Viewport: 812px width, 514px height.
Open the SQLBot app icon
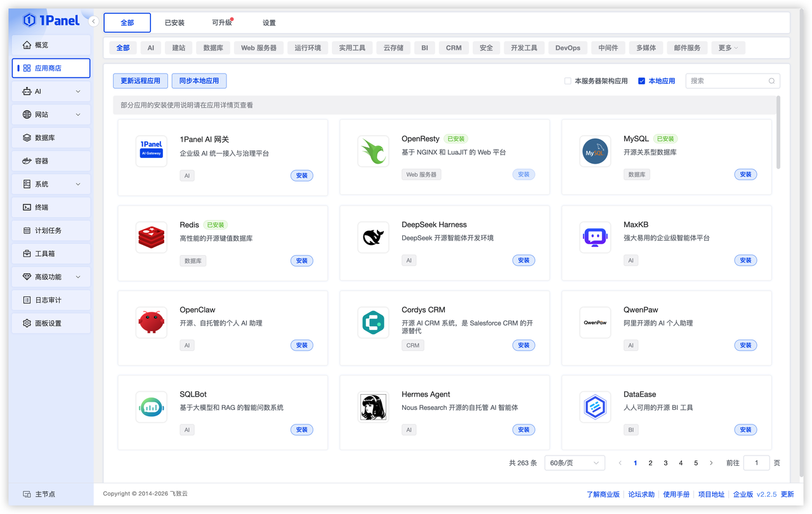pyautogui.click(x=151, y=407)
